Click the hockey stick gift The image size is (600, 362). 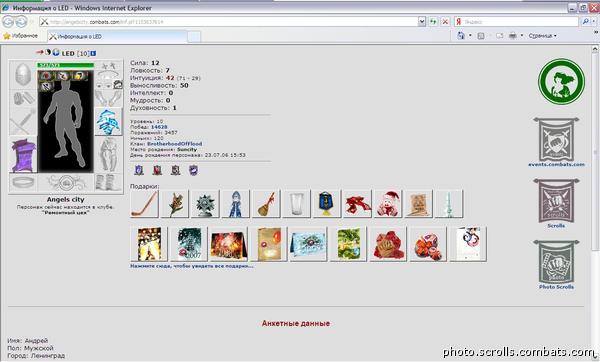tap(144, 204)
